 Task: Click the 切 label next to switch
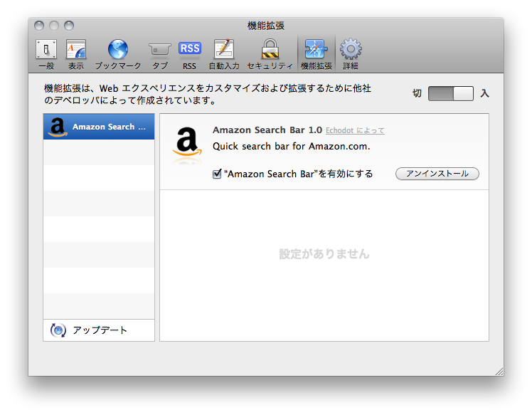coord(417,93)
